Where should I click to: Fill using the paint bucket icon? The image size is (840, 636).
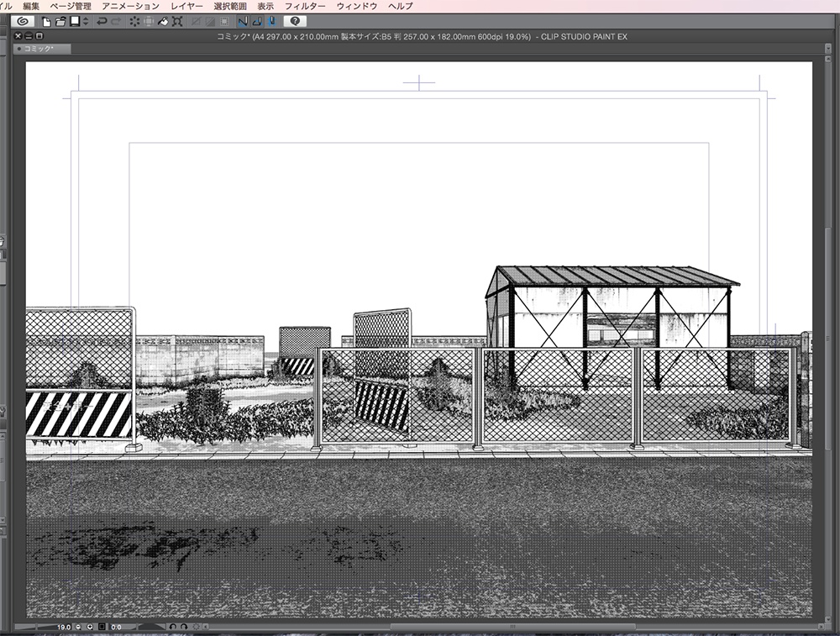[163, 22]
